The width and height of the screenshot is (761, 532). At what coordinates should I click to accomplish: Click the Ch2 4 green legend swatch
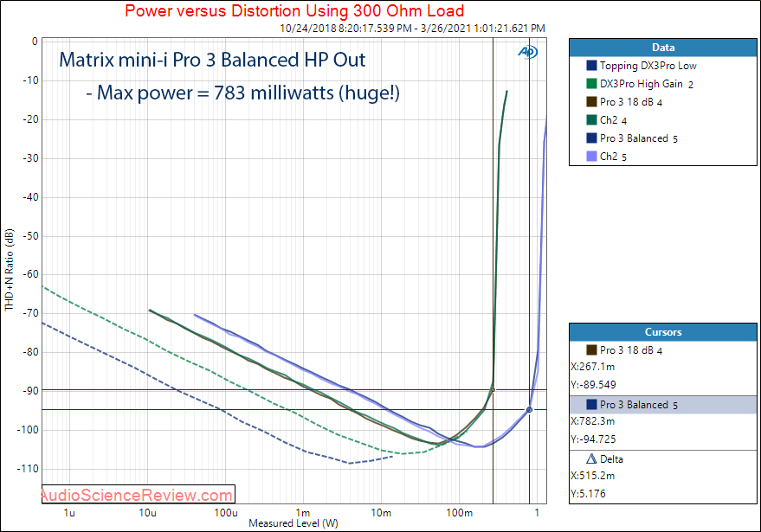(x=591, y=119)
